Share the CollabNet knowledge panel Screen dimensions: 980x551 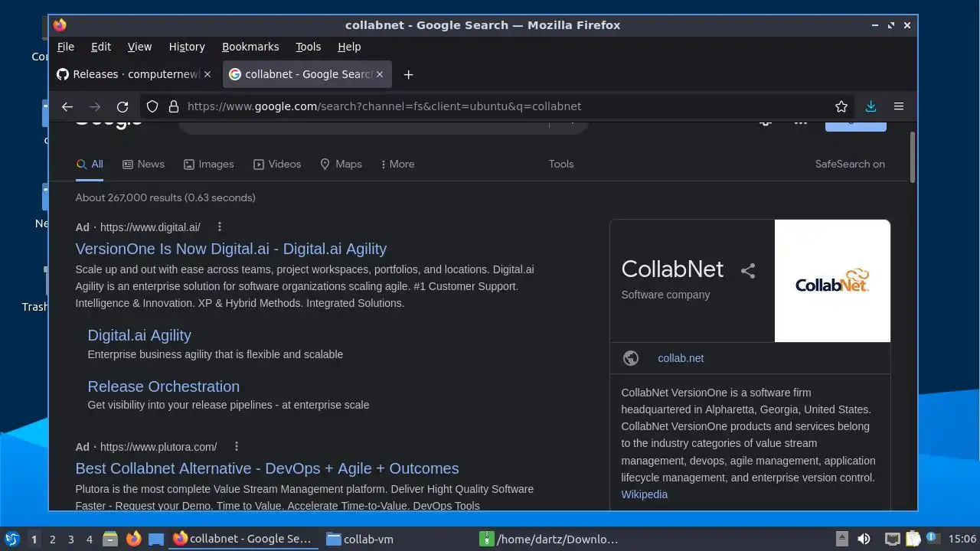[x=748, y=270]
